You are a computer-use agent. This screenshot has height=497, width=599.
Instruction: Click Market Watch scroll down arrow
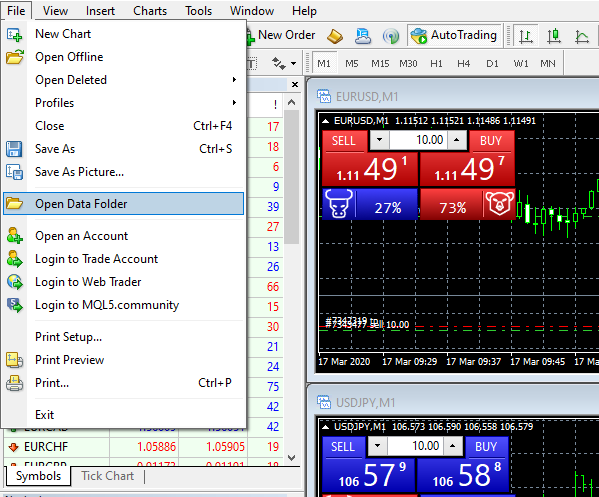(x=291, y=457)
